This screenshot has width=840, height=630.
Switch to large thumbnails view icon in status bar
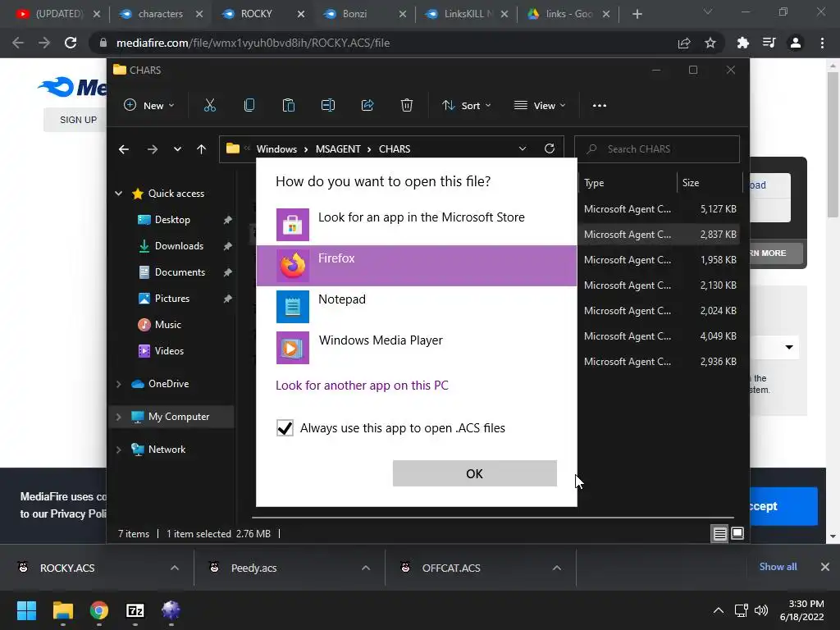point(737,533)
